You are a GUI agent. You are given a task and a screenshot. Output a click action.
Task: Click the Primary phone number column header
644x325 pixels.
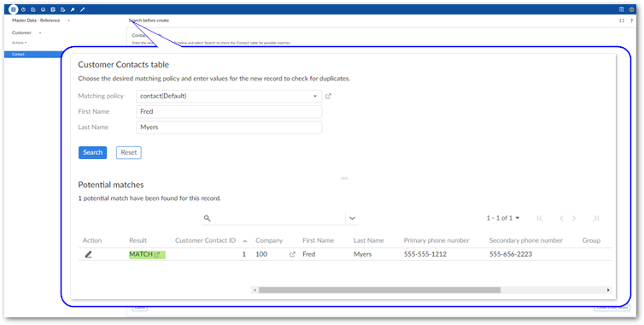pyautogui.click(x=436, y=240)
